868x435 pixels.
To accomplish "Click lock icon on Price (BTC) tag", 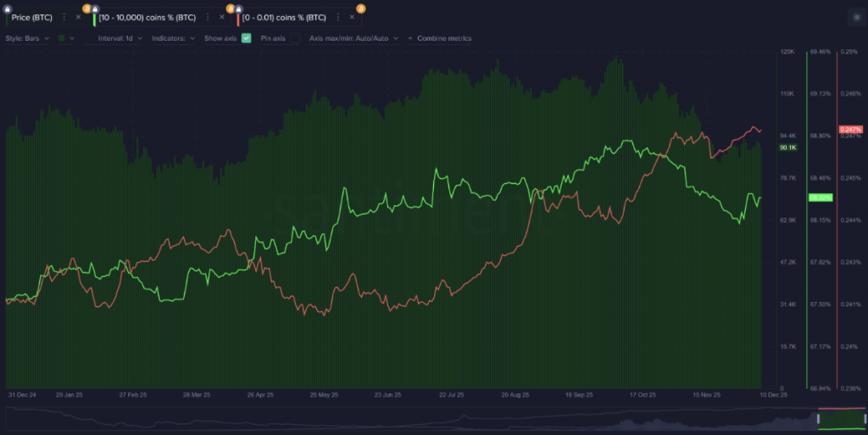I will (8, 8).
